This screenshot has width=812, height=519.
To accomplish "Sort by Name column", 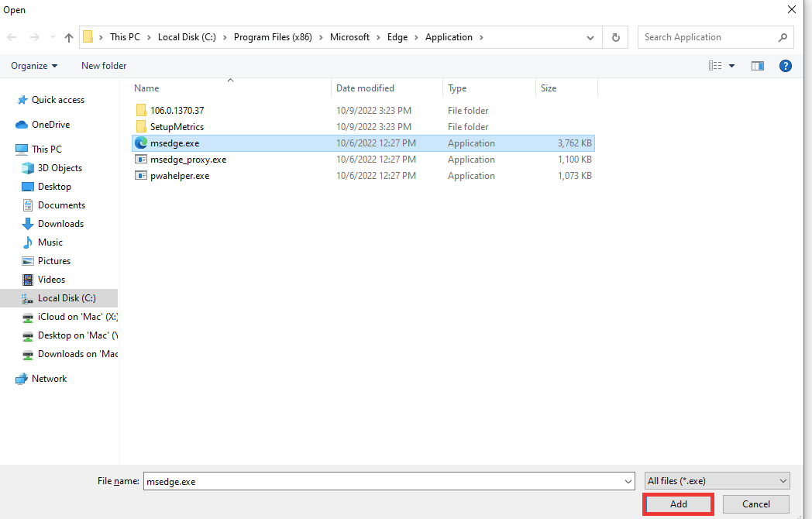I will pos(146,88).
